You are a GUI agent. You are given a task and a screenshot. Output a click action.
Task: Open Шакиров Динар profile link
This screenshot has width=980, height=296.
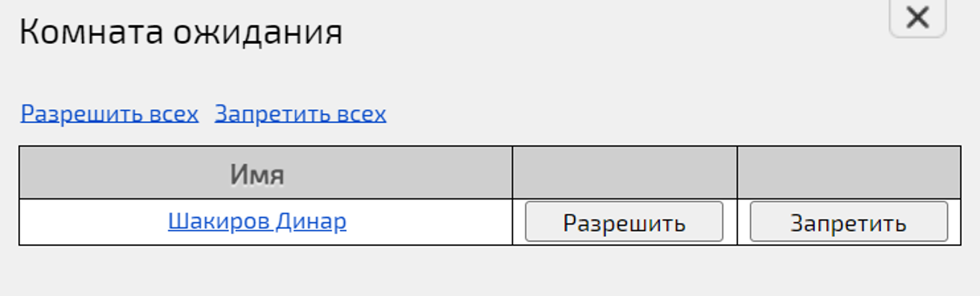257,221
